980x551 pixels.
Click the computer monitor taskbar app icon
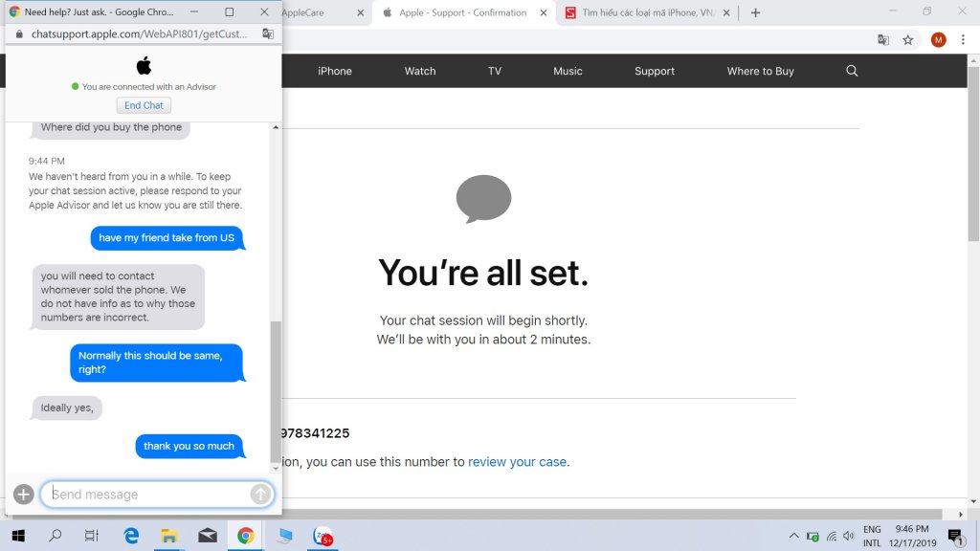coord(285,536)
